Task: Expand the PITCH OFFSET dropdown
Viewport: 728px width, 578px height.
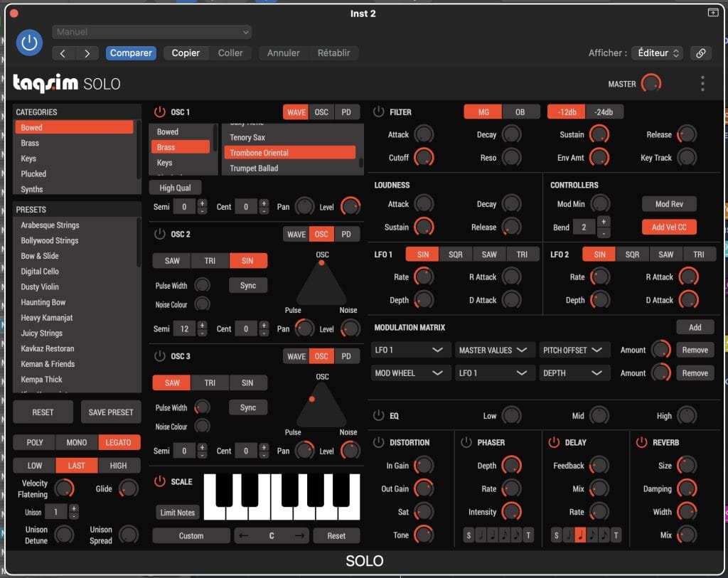Action: [574, 350]
